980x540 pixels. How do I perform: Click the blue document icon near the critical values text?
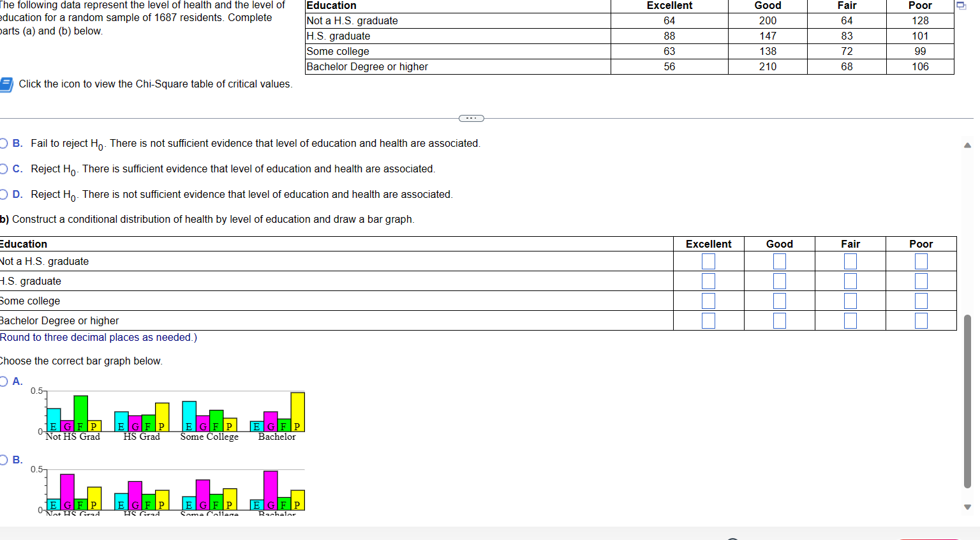(6, 84)
